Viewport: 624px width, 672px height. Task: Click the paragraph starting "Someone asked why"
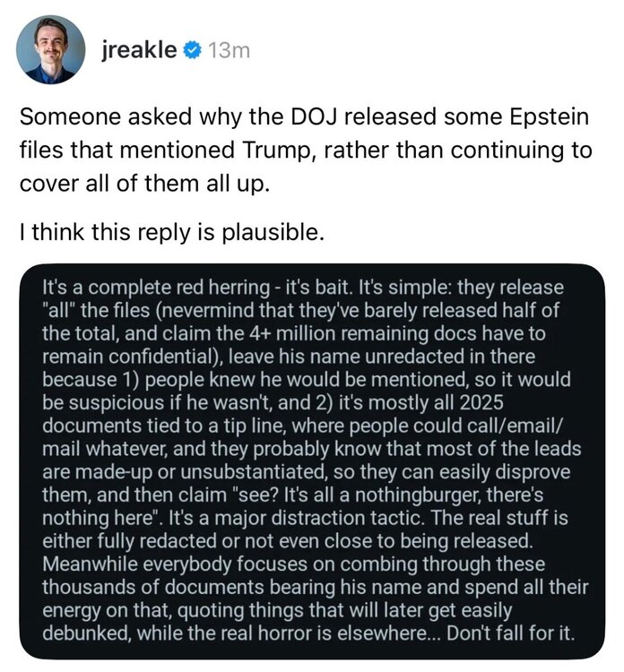pos(305,149)
